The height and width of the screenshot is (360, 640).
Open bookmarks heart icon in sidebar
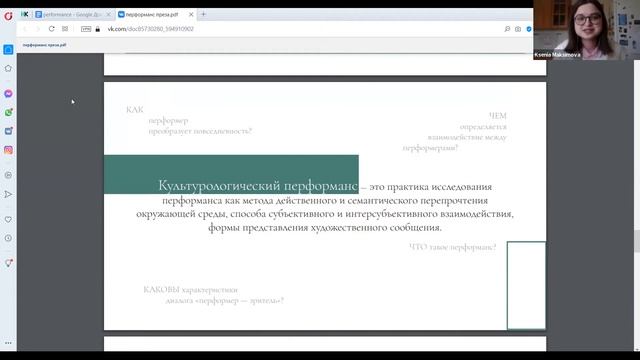coord(8,220)
